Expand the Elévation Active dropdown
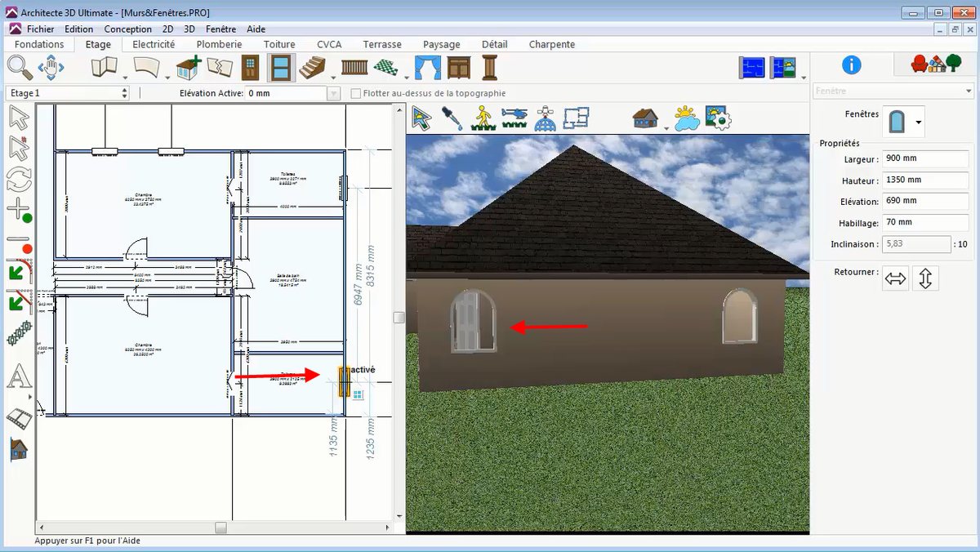 coord(333,94)
